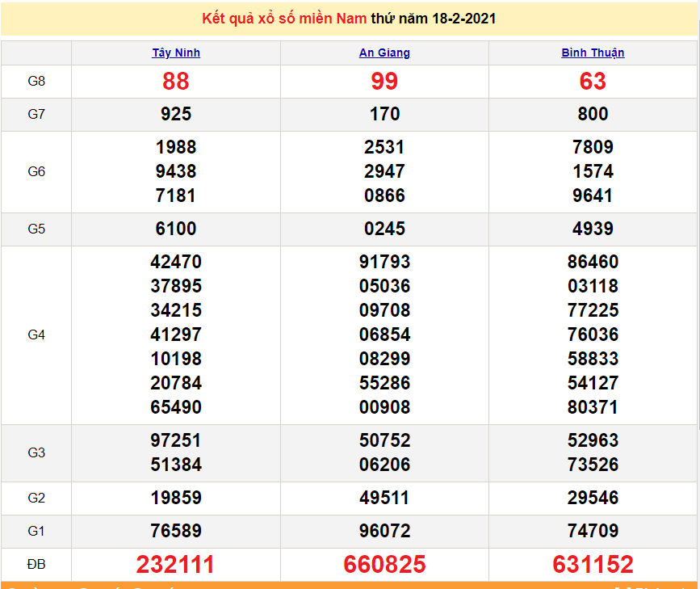Screen dimensions: 700x589
Task: Click the G4 row label
Action: click(36, 334)
